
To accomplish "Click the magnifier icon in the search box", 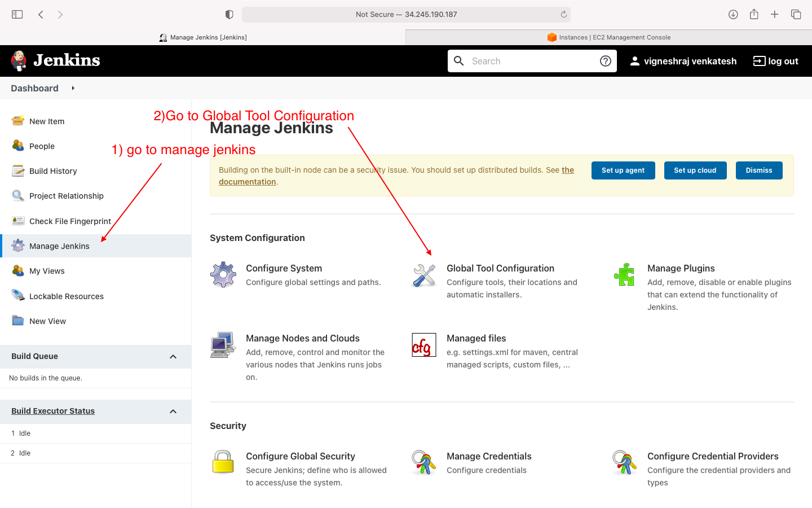I will (x=459, y=61).
